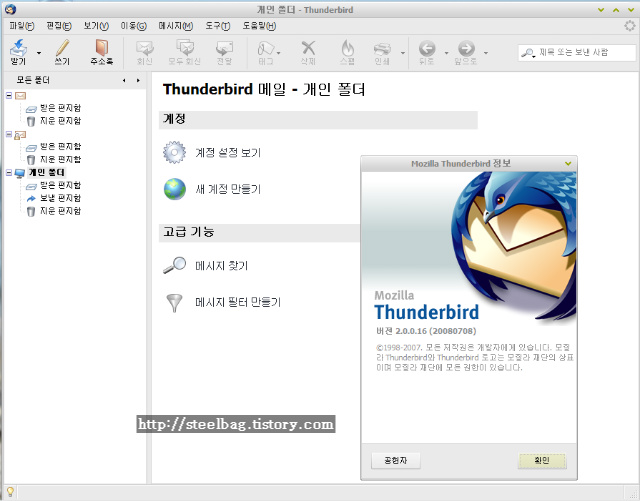Select the 개인 폴더 local folders item
The height and width of the screenshot is (501, 640).
point(47,172)
